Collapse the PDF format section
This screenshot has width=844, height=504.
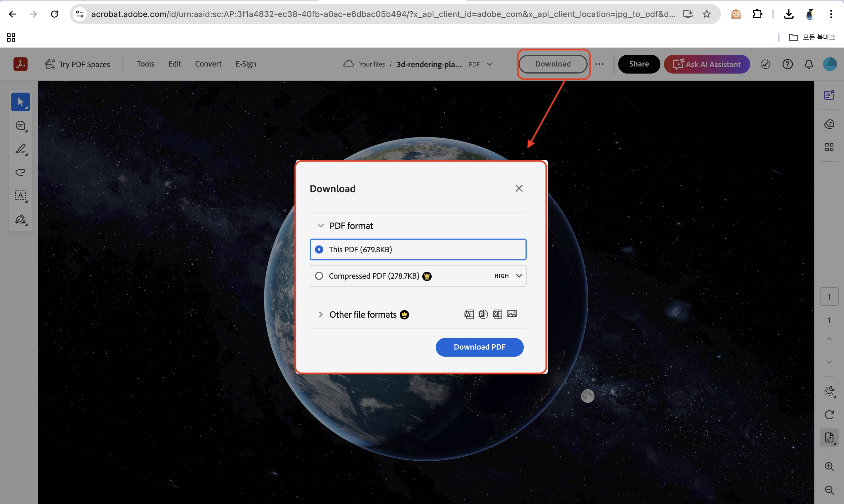(x=321, y=226)
